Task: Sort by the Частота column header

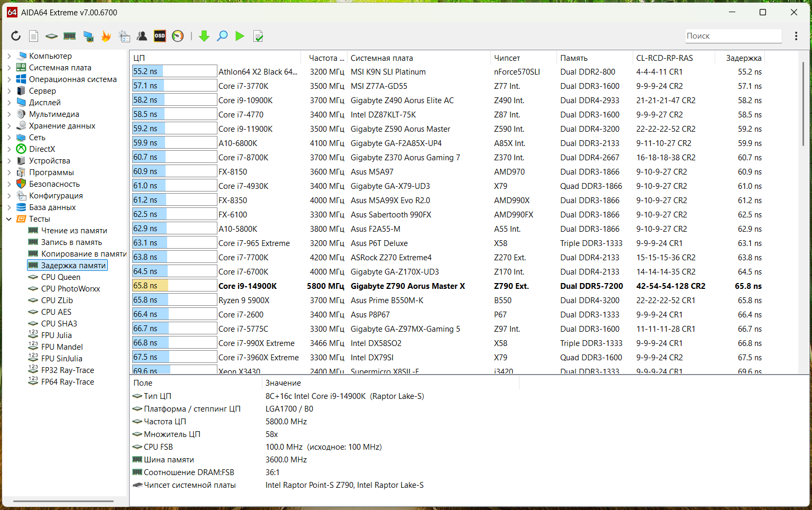Action: (x=324, y=58)
